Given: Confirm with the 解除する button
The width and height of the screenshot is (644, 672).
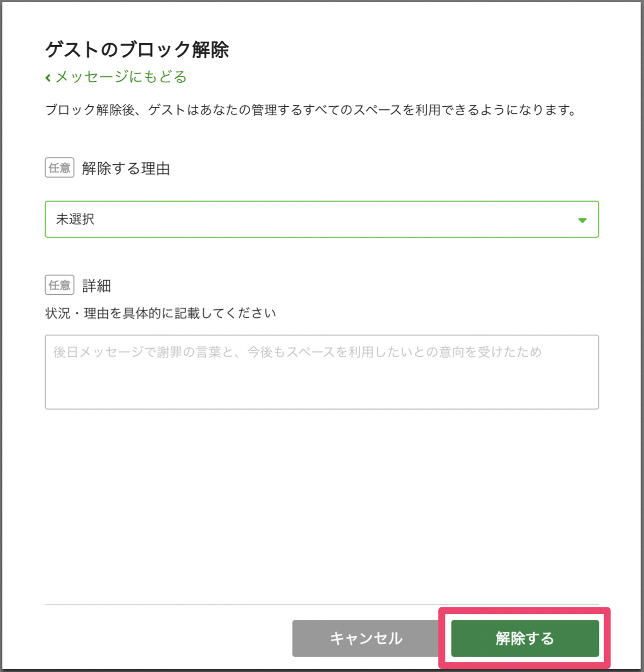Looking at the screenshot, I should 525,638.
